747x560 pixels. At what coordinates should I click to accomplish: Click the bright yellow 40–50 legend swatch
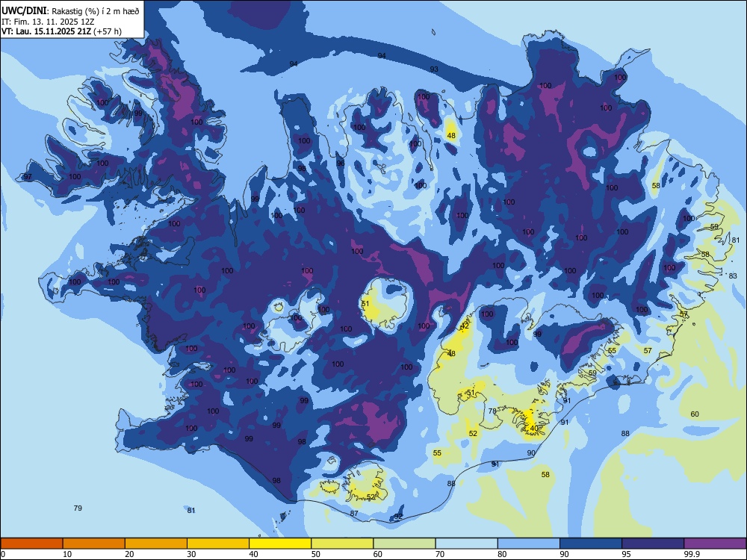280,544
